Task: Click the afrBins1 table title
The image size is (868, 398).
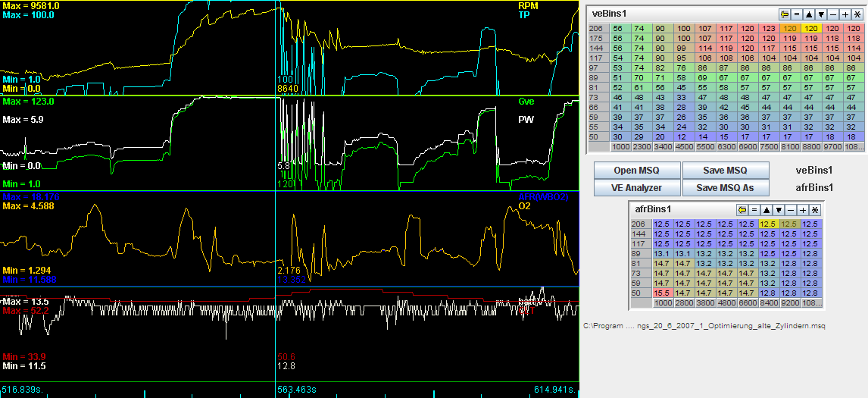Action: tap(654, 209)
